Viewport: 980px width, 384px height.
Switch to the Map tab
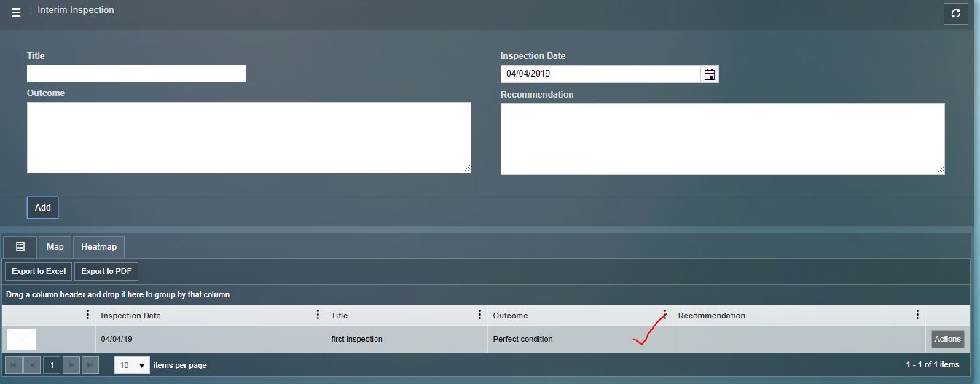55,247
